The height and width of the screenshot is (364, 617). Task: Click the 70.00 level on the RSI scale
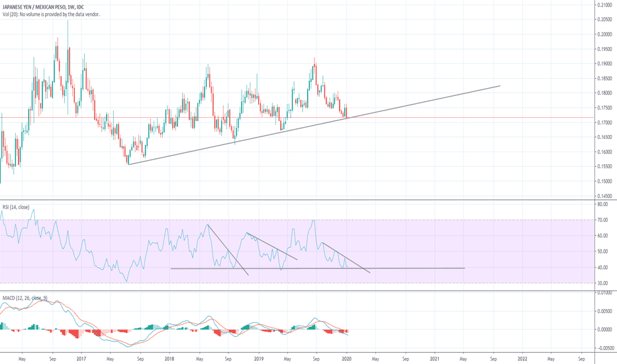coord(601,220)
